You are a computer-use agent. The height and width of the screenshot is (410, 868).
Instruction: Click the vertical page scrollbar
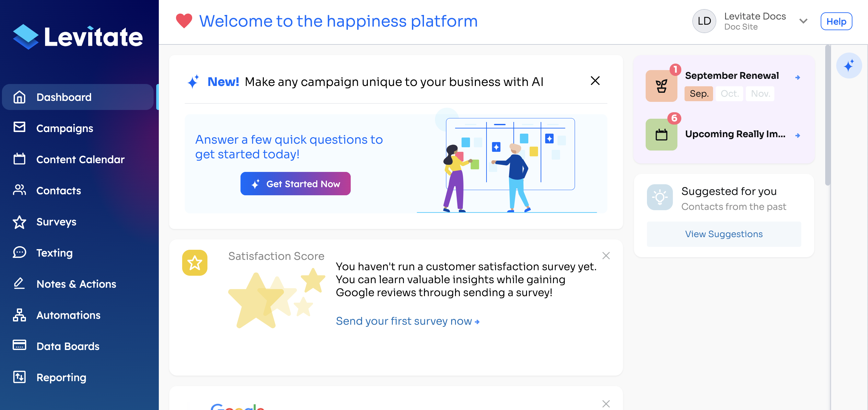pos(827,115)
